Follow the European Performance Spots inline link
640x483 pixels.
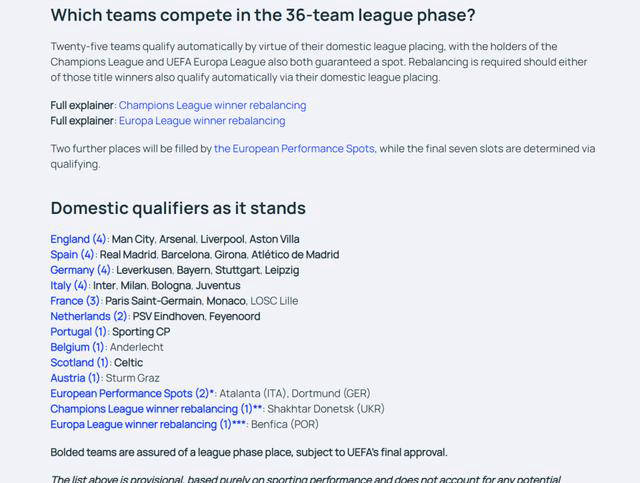click(x=294, y=149)
